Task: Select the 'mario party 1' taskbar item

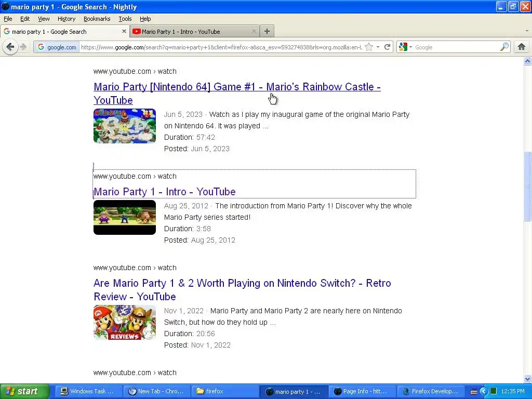Action: (x=293, y=391)
